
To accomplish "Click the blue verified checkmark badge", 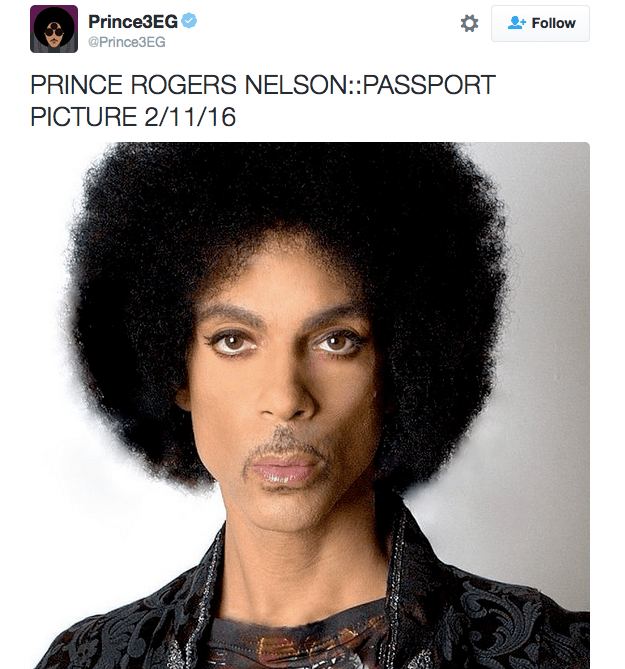I will 189,20.
